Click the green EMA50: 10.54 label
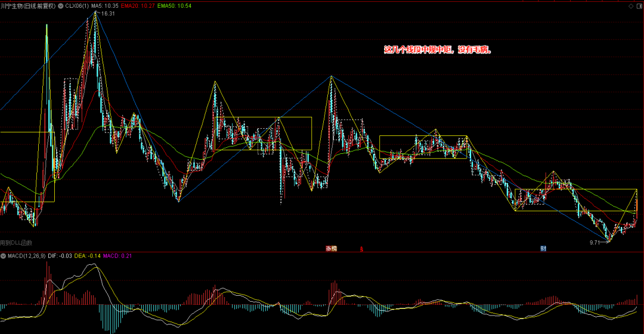The width and height of the screenshot is (644, 334). 174,6
